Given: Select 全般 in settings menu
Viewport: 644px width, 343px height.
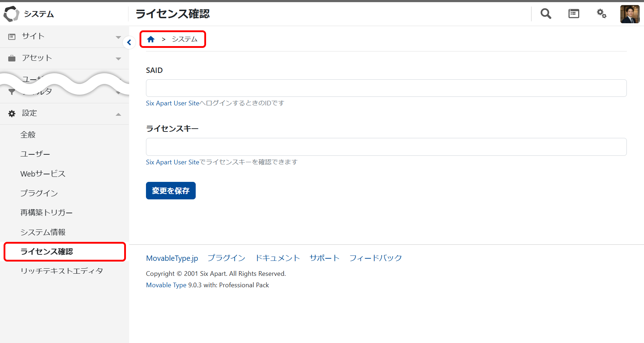Looking at the screenshot, I should [28, 135].
